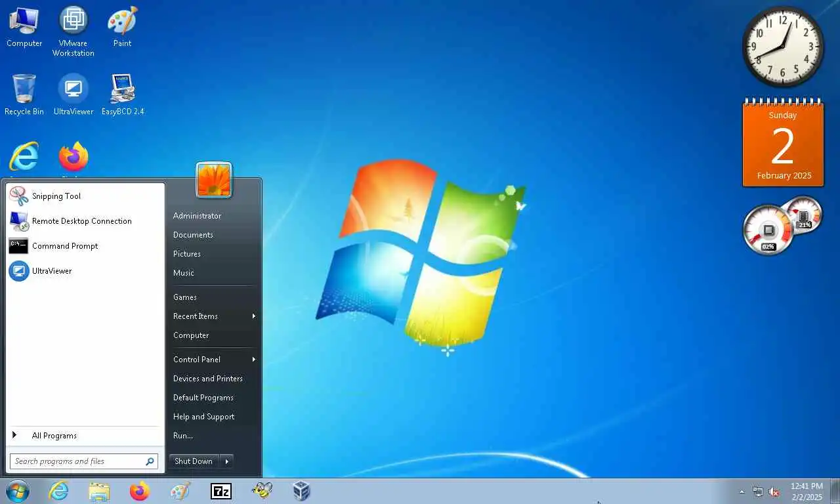Open UltraViewer desktop shortcut
Viewport: 840px width, 504px height.
click(73, 94)
